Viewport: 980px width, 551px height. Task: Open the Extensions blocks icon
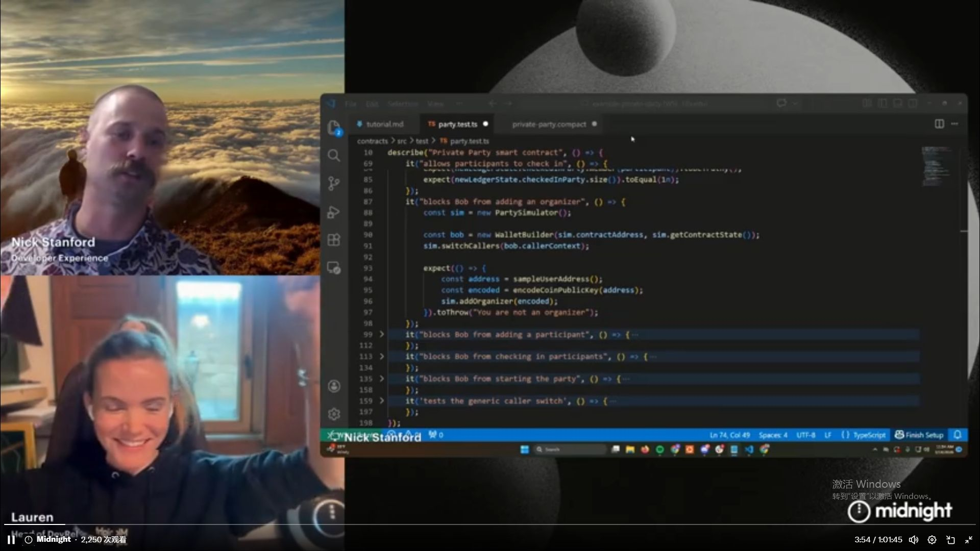(334, 240)
